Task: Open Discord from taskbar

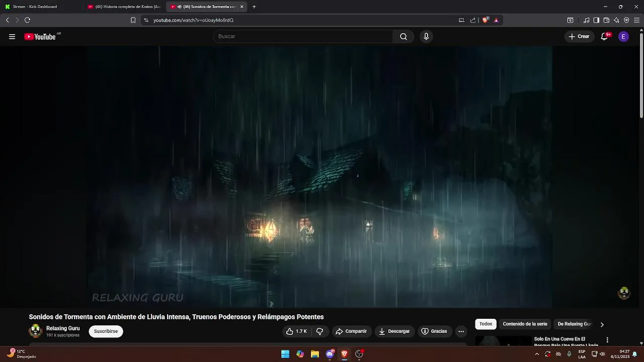Action: (x=330, y=354)
